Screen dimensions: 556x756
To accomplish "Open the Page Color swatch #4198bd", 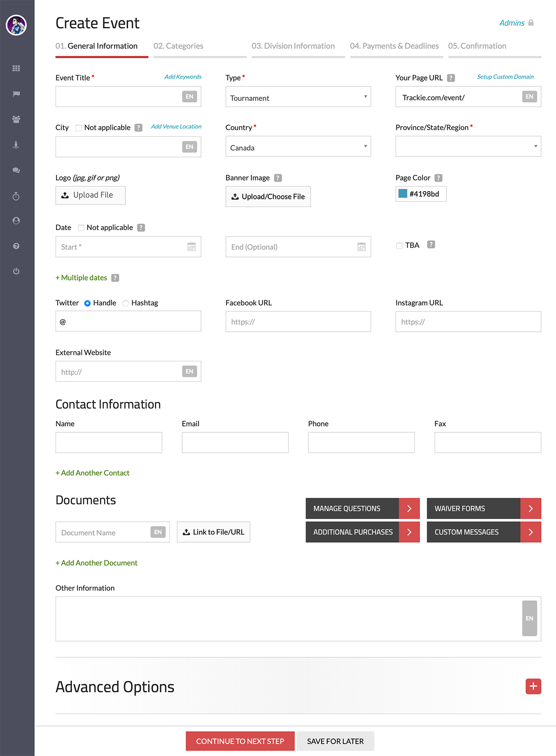I will tap(403, 194).
